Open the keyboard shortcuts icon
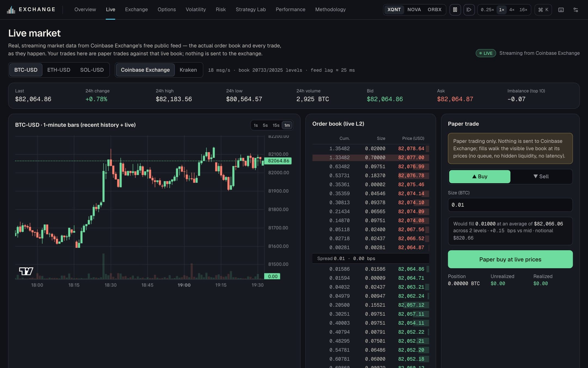588x368 pixels. click(x=561, y=10)
